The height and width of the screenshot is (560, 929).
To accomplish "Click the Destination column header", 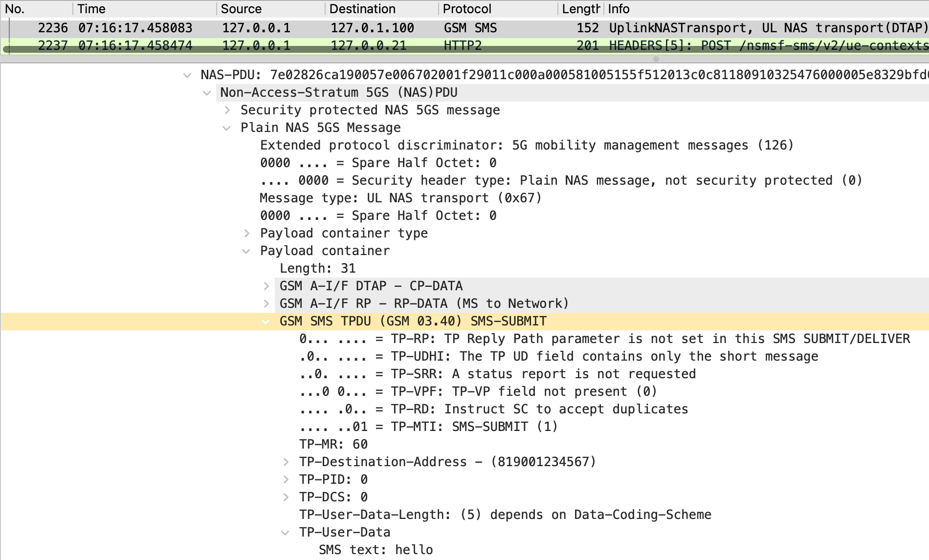I will (x=362, y=9).
